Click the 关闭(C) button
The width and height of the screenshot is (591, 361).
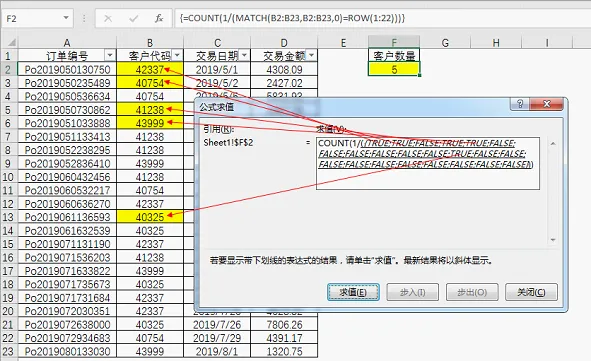[x=531, y=292]
